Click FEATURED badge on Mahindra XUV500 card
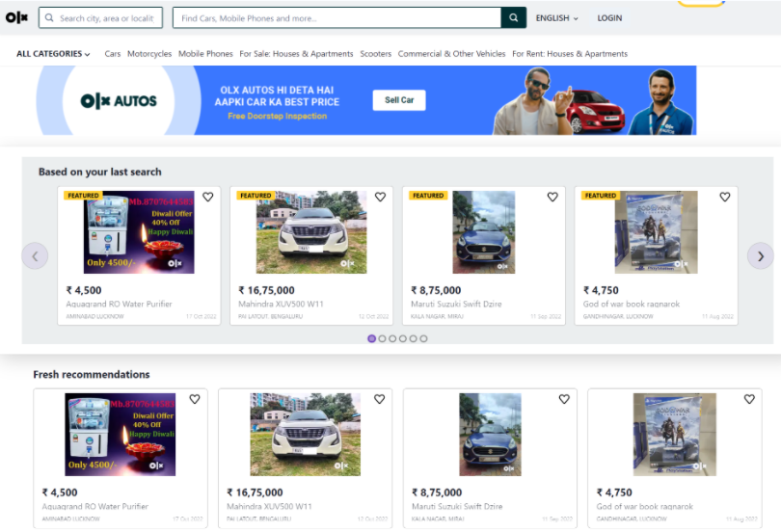781x532 pixels. pos(255,196)
